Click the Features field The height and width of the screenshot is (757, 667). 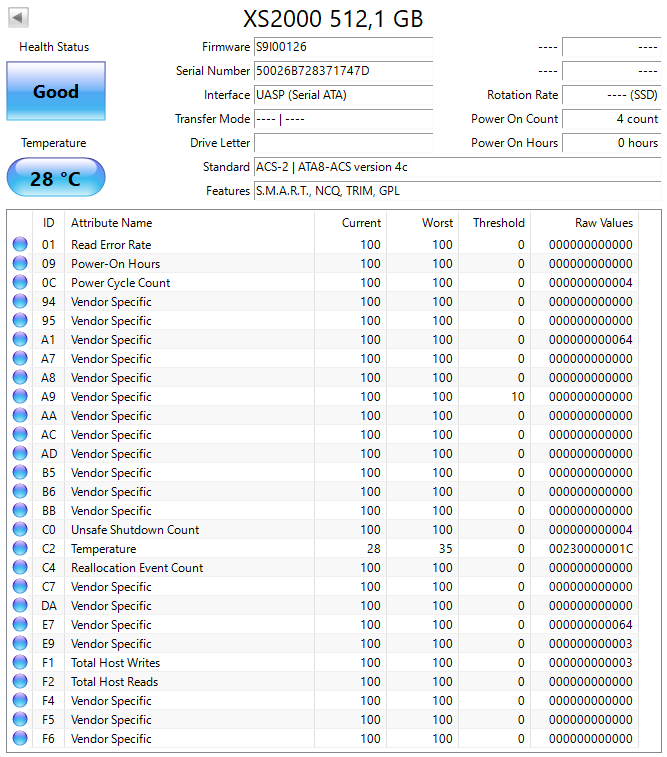(458, 191)
